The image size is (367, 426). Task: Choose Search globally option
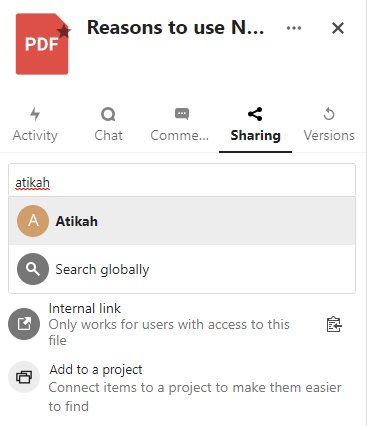182,269
